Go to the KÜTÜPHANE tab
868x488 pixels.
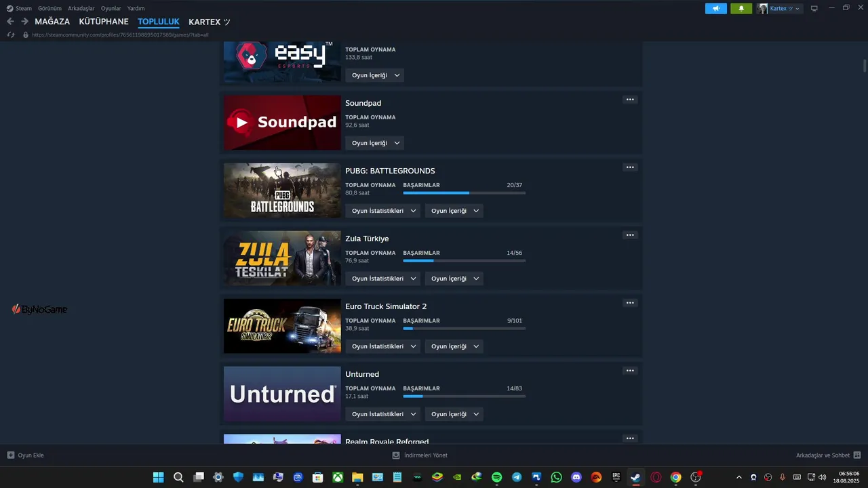(x=104, y=22)
